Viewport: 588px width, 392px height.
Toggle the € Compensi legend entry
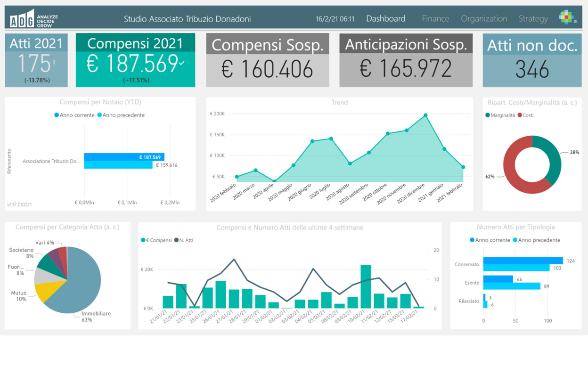point(143,240)
